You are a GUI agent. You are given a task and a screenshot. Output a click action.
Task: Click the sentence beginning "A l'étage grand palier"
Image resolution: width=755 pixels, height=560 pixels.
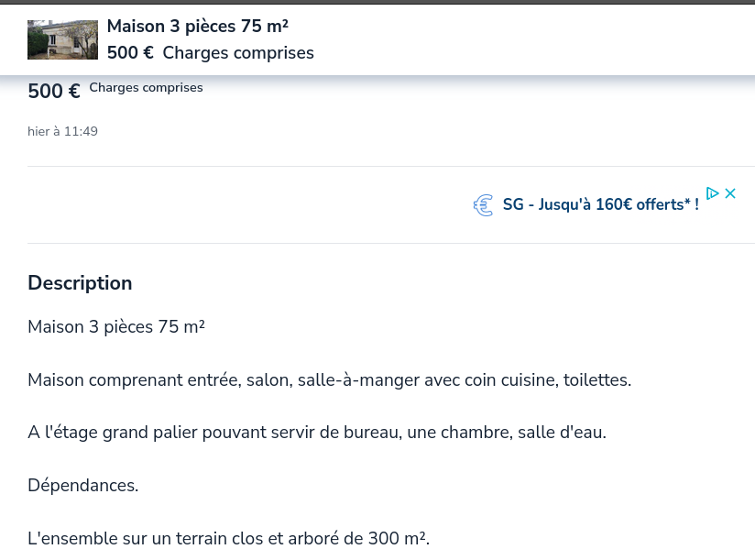316,433
